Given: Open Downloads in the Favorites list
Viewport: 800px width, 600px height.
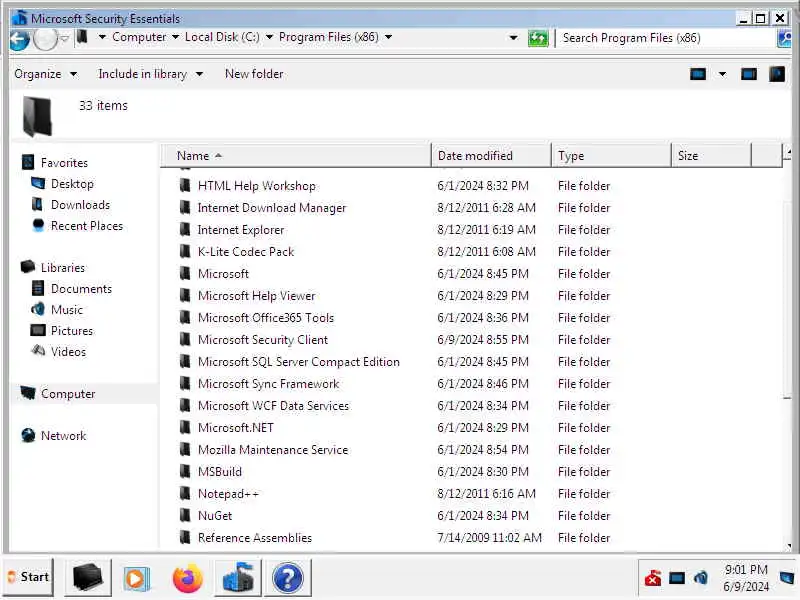Looking at the screenshot, I should click(80, 205).
